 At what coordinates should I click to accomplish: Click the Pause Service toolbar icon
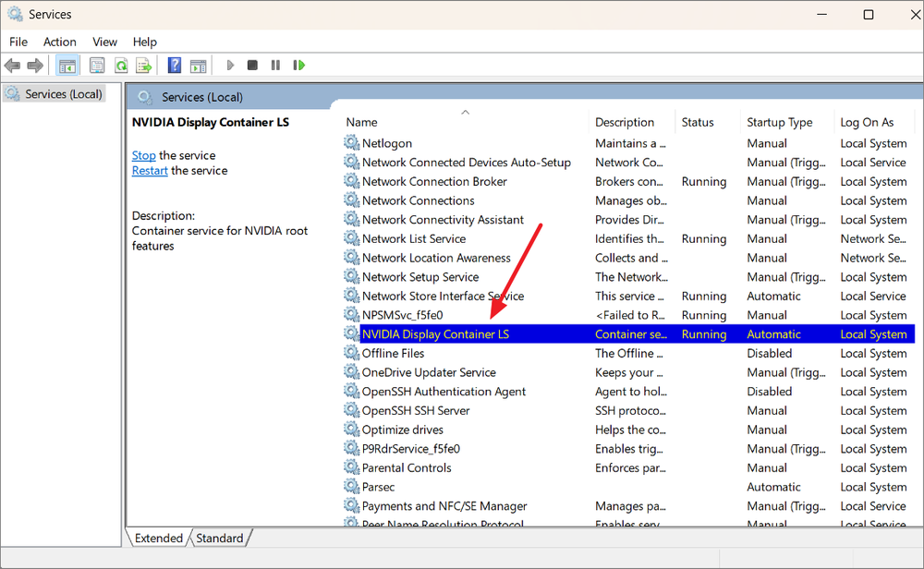275,66
